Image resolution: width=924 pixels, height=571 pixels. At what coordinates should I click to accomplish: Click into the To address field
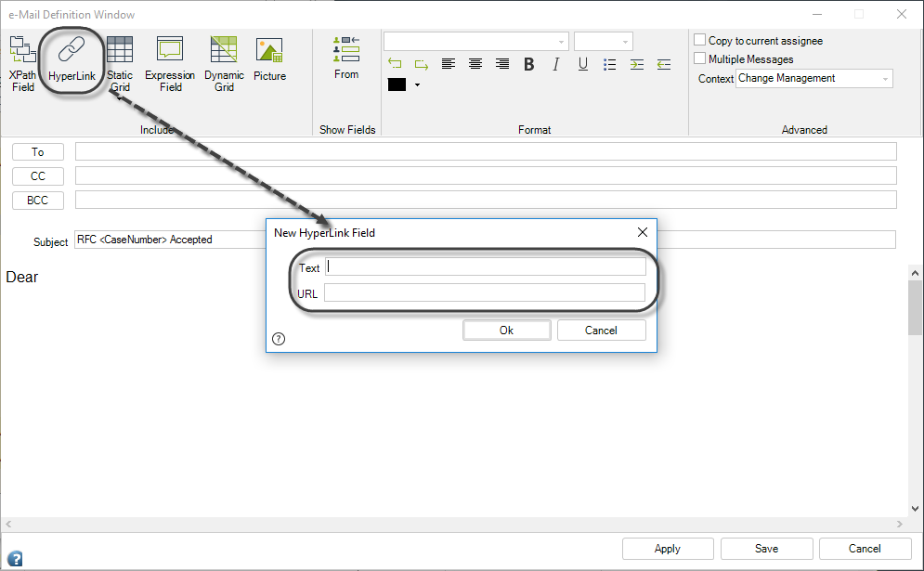(x=487, y=151)
